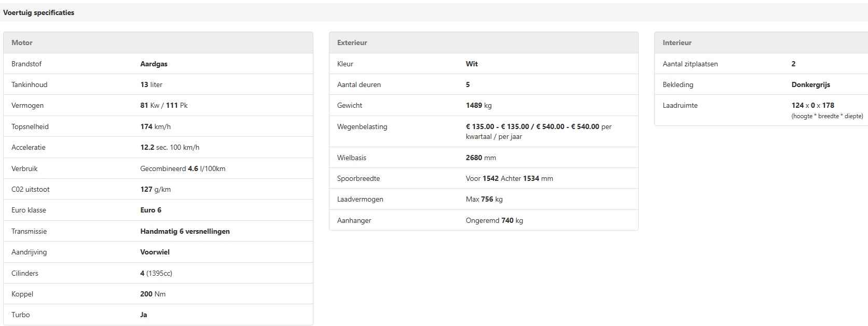Viewport: 868px width, 326px height.
Task: Click the '81 Kw / 111 Pk' value
Action: pyautogui.click(x=164, y=105)
